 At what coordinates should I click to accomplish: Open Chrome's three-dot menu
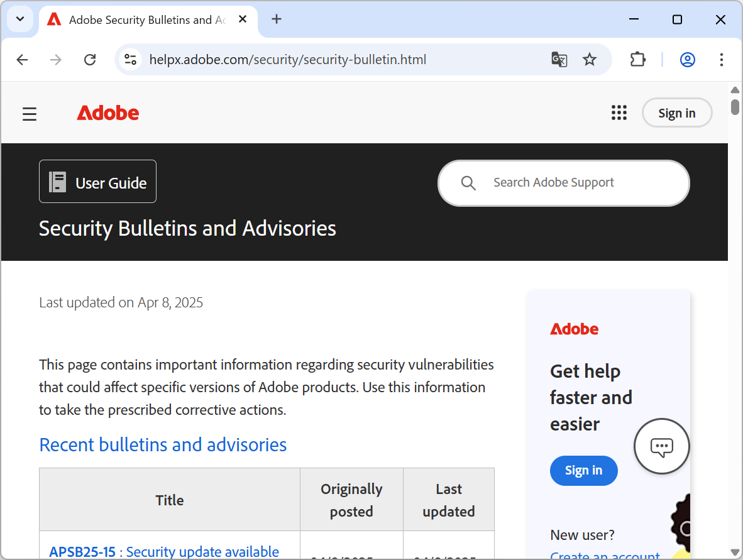(722, 60)
